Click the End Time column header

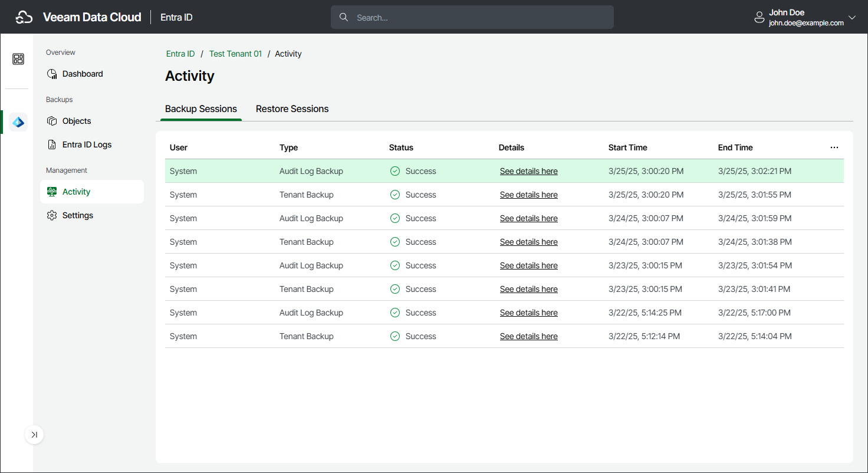click(735, 147)
